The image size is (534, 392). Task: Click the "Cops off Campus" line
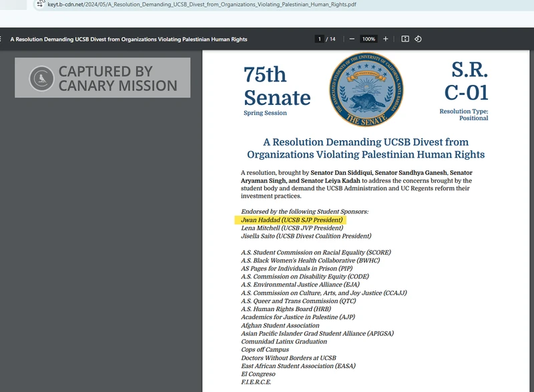[265, 350]
